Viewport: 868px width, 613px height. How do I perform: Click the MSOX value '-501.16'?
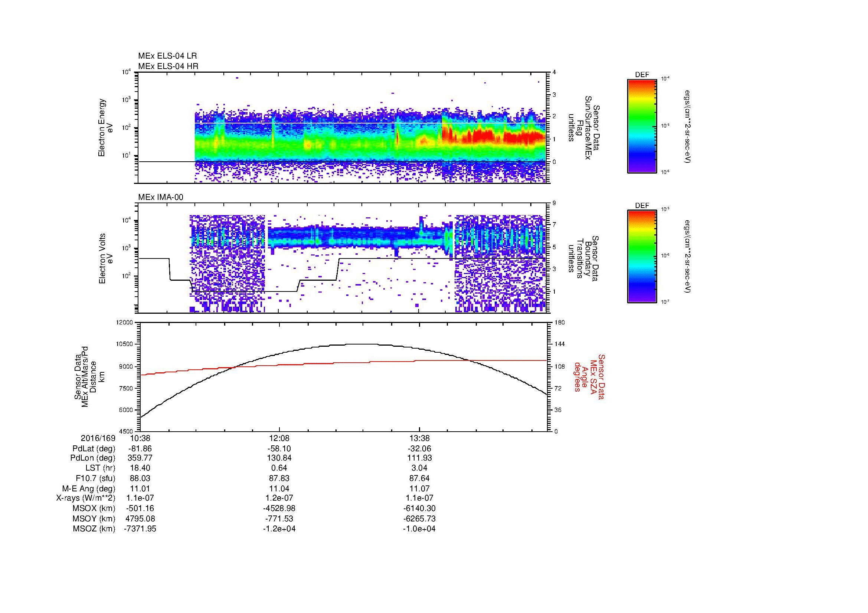click(x=140, y=509)
